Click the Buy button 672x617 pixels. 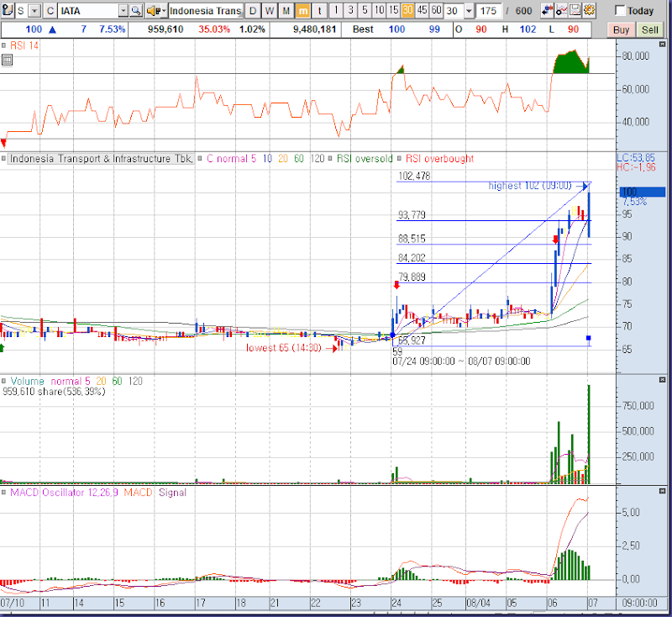click(621, 29)
